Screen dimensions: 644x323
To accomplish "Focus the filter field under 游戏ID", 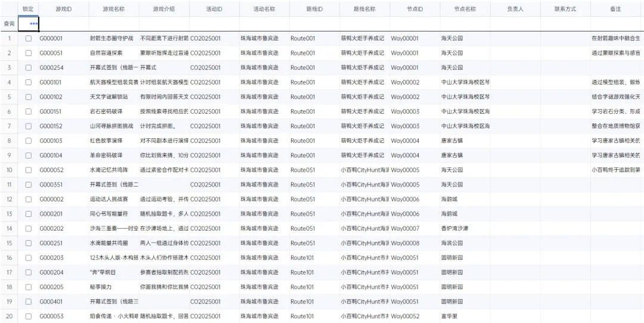I will [63, 24].
